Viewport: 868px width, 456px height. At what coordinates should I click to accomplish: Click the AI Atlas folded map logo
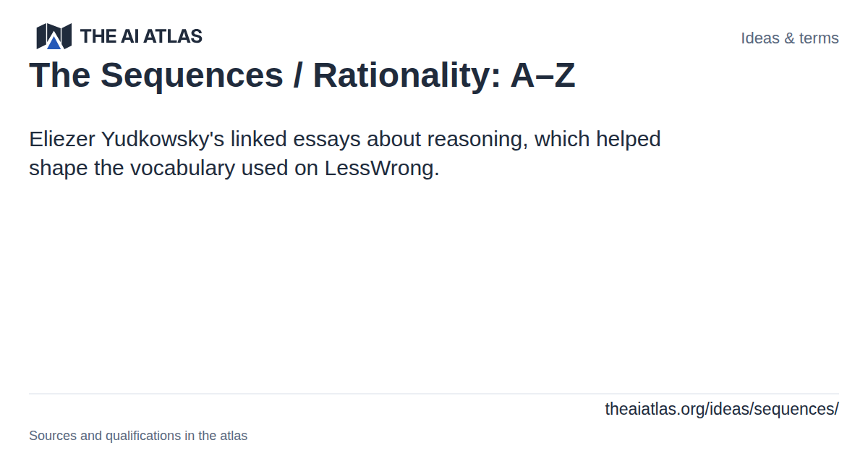click(54, 36)
